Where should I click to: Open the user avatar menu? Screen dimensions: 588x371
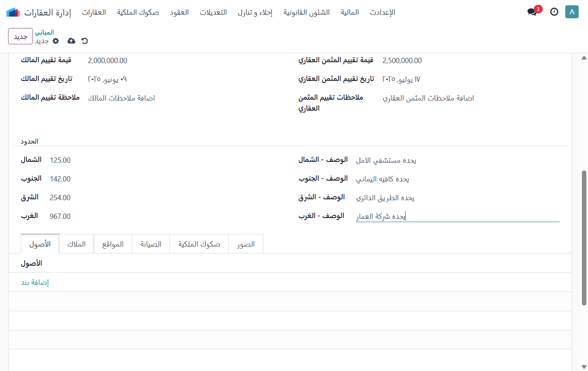pos(572,12)
